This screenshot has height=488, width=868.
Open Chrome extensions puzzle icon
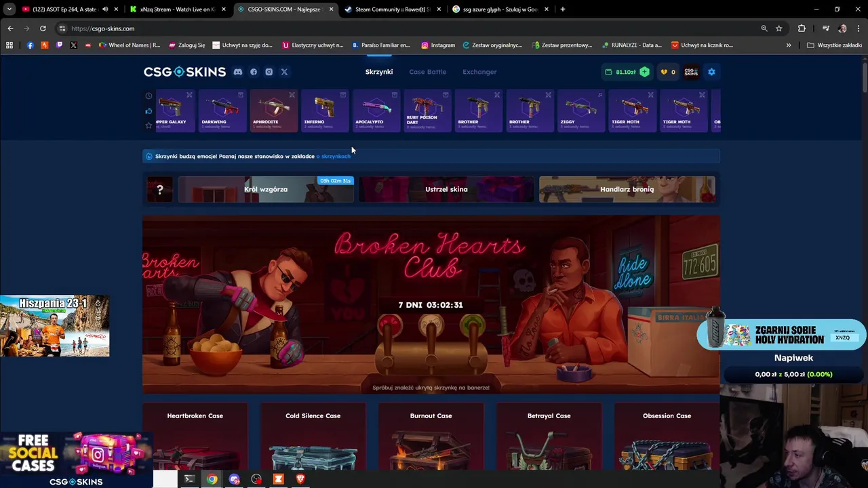point(802,28)
